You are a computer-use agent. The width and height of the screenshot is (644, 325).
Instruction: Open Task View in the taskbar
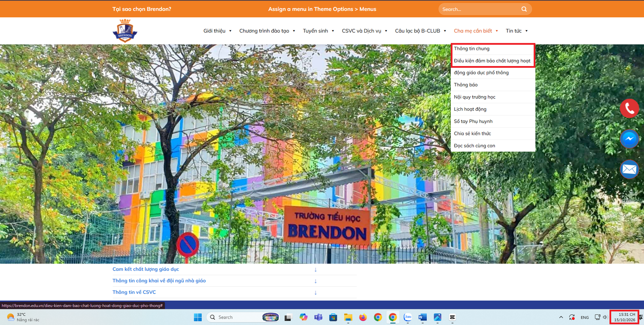288,317
